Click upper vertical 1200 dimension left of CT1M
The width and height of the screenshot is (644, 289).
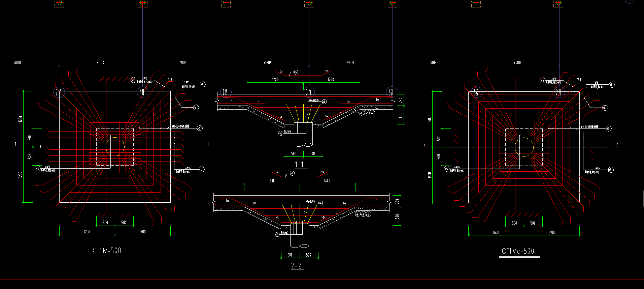[x=20, y=119]
